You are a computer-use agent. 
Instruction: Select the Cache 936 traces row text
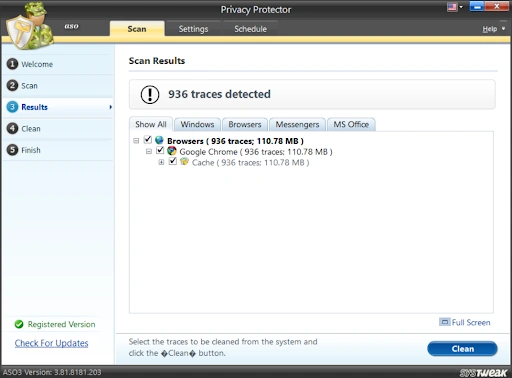tap(251, 163)
